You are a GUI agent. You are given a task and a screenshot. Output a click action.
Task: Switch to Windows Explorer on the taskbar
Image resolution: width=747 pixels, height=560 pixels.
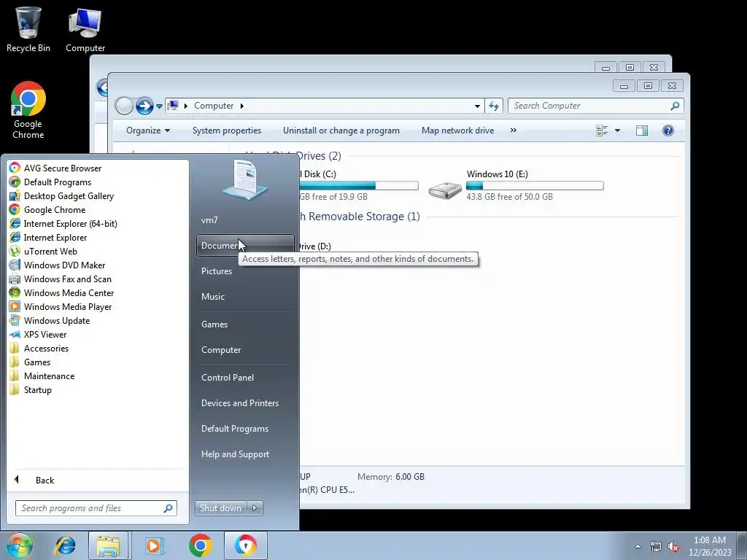[108, 545]
